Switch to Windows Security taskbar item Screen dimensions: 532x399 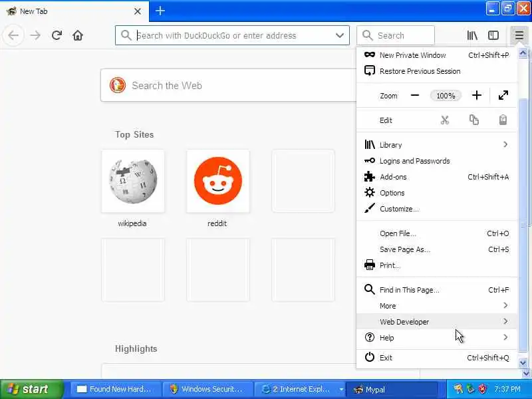[207, 389]
